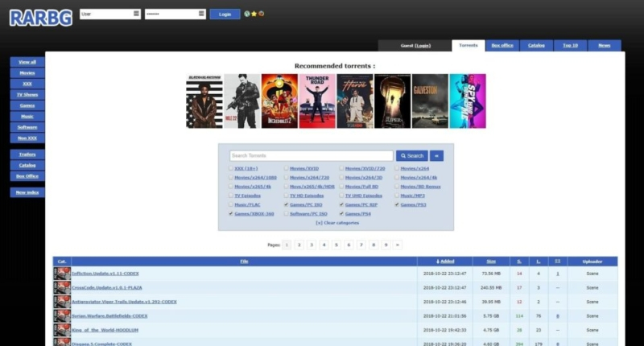This screenshot has width=644, height=346.
Task: Click the Search button
Action: tap(412, 156)
